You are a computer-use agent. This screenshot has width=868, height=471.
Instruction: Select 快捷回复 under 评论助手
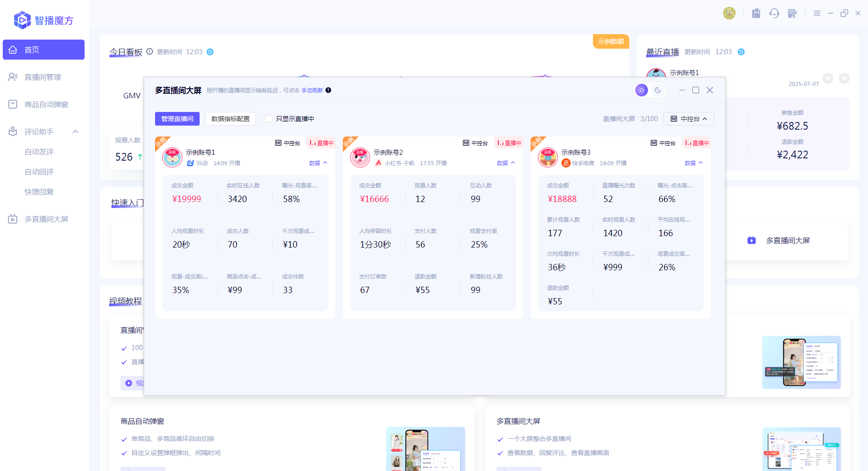tap(39, 192)
